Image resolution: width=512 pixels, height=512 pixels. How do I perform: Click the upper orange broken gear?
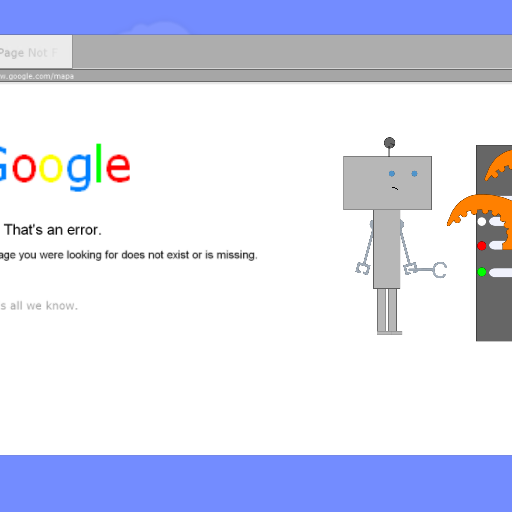pyautogui.click(x=498, y=165)
